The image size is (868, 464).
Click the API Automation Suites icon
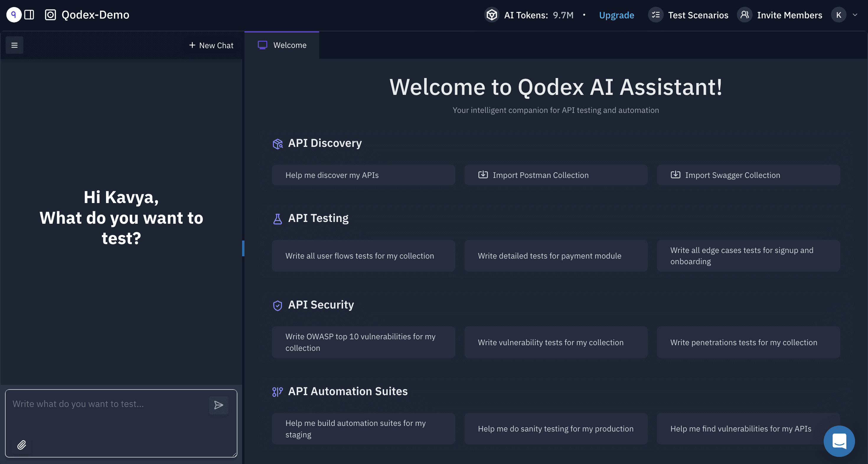click(x=278, y=392)
